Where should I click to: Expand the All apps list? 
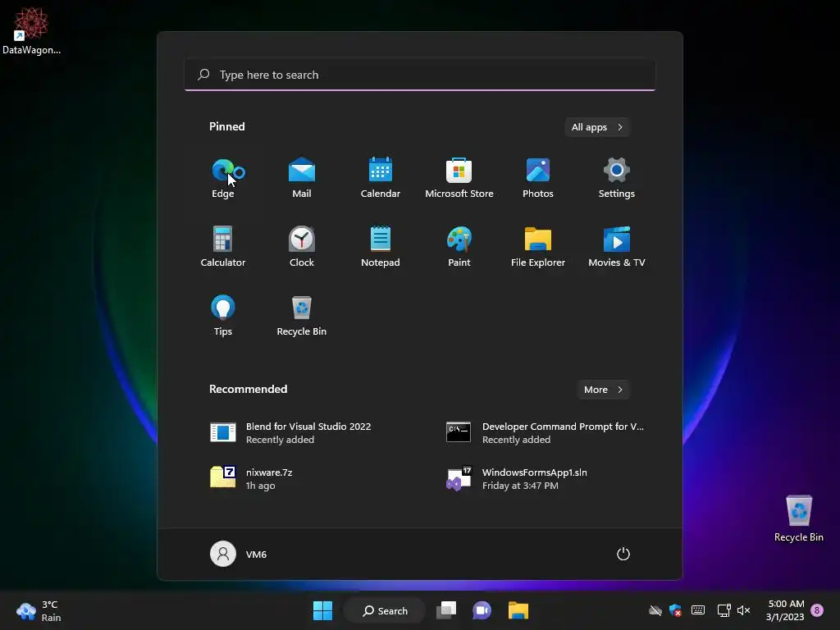[597, 127]
